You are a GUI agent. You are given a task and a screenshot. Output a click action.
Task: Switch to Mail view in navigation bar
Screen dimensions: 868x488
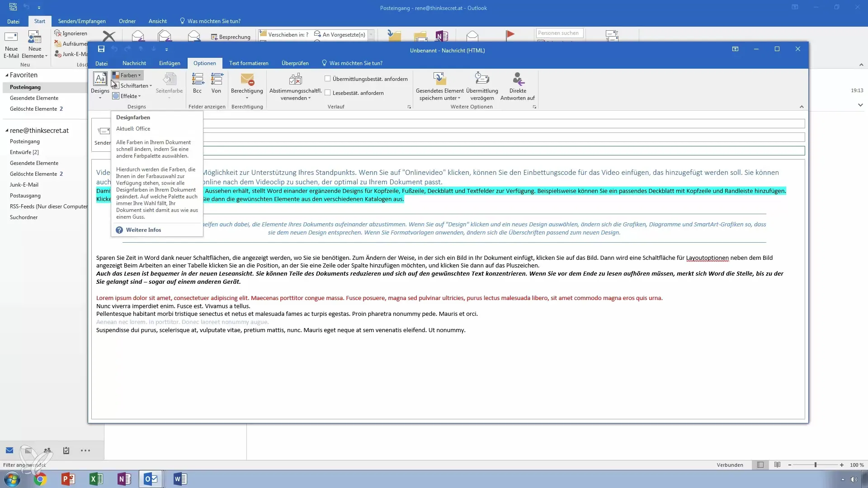(x=9, y=450)
